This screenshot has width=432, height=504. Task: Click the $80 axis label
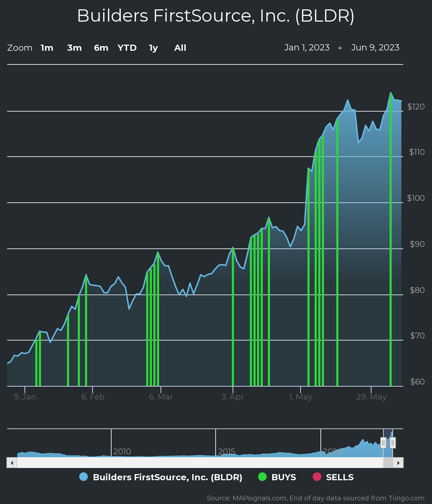tap(417, 290)
